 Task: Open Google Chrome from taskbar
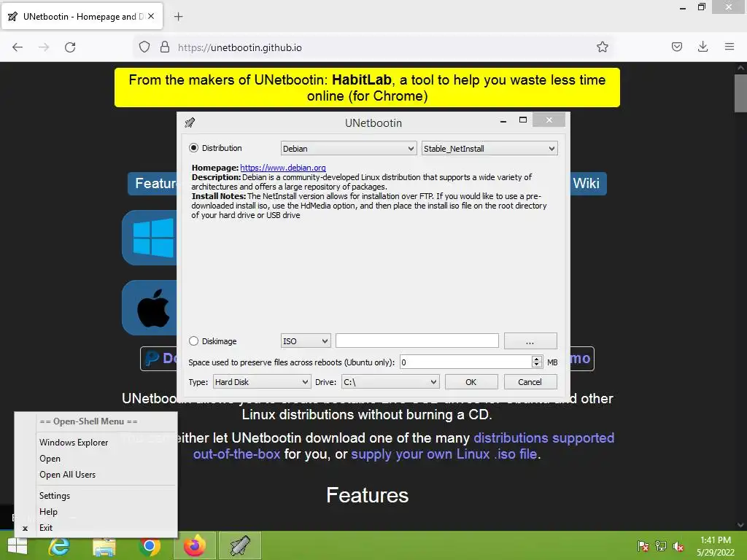tap(150, 546)
